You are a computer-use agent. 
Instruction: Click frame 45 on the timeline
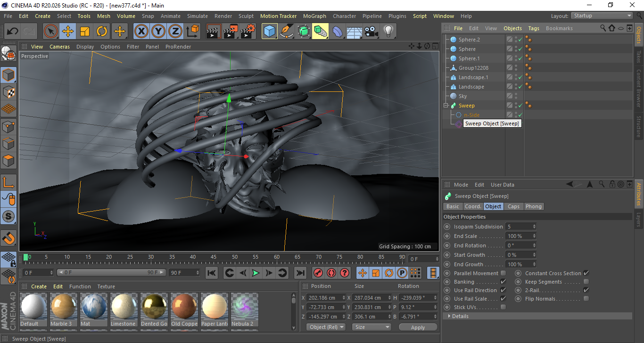pos(214,257)
